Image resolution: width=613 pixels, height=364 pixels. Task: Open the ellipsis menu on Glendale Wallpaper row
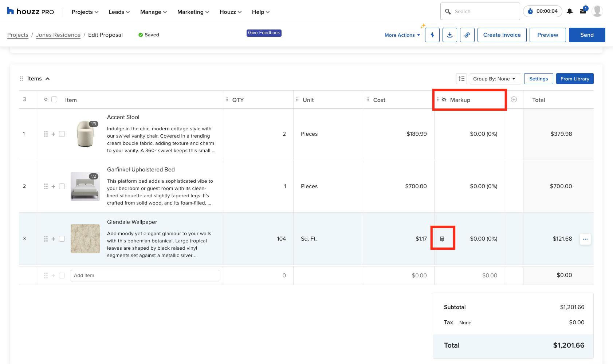[x=585, y=239]
